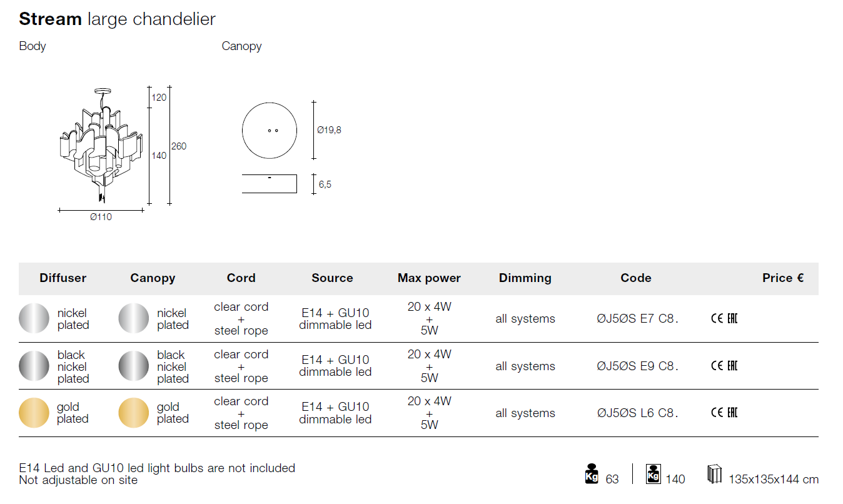The image size is (843, 504).
Task: Click the canopy side-view rectangle drawing
Action: (270, 184)
